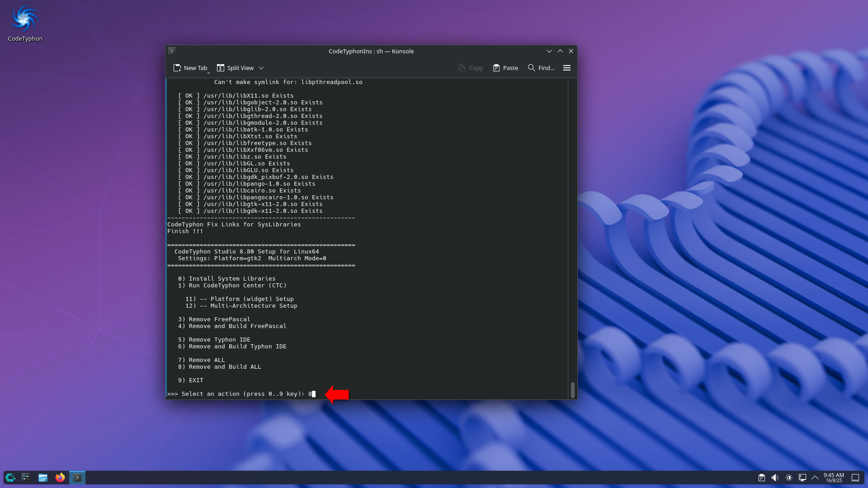Click the Konsole window icon in the title bar
The image size is (868, 488).
point(171,51)
